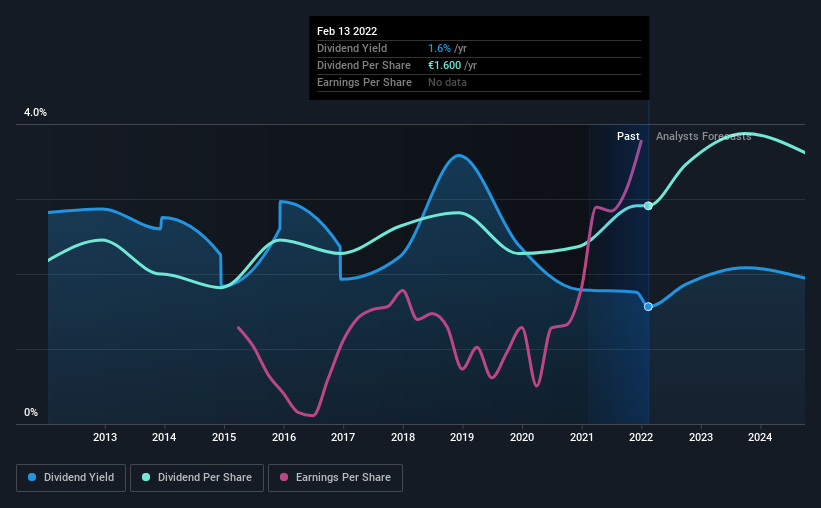Click the blue Dividend Yield legend dot
The width and height of the screenshot is (821, 508).
32,477
